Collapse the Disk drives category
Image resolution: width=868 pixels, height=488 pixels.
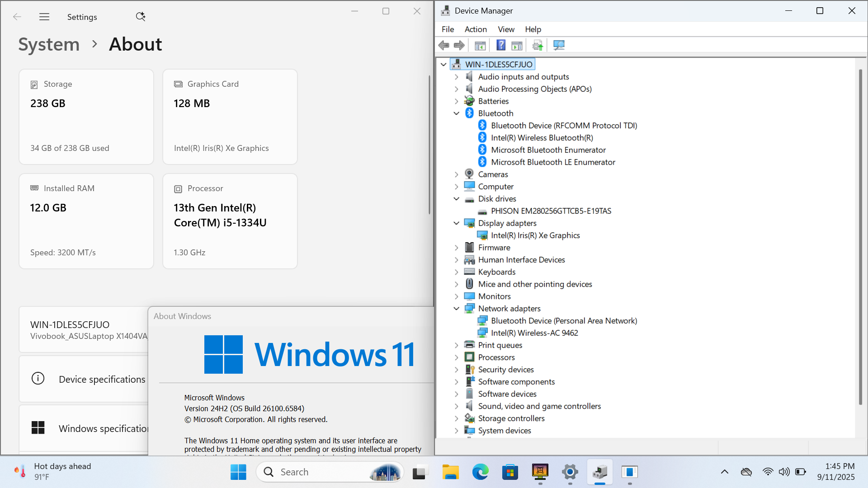tap(456, 199)
